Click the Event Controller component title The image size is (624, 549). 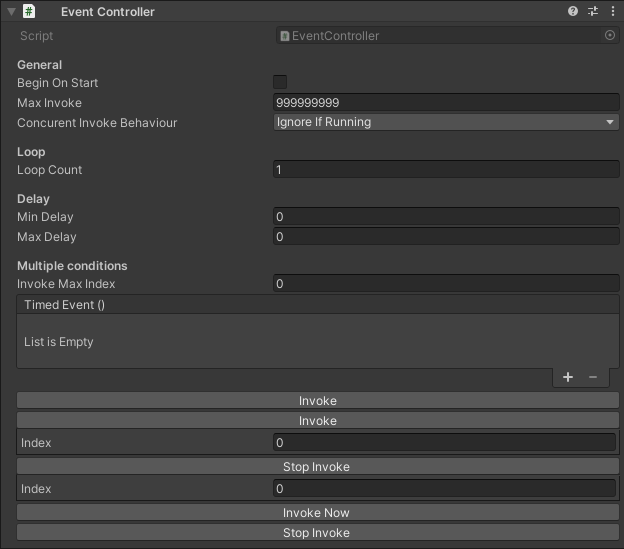[107, 12]
